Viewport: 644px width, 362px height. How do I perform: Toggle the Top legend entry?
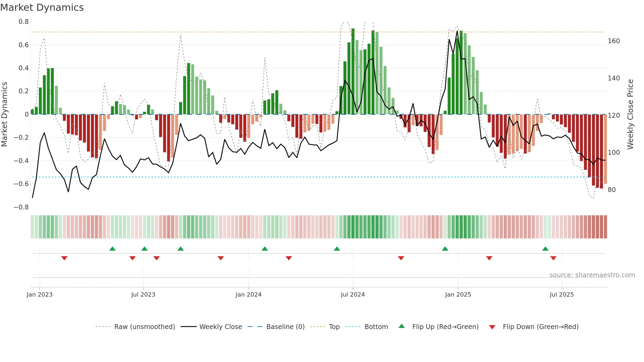click(325, 327)
